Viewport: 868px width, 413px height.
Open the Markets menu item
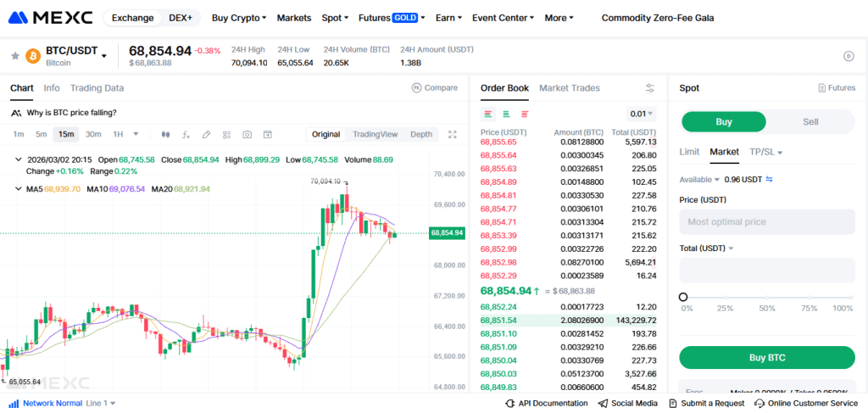pyautogui.click(x=294, y=18)
